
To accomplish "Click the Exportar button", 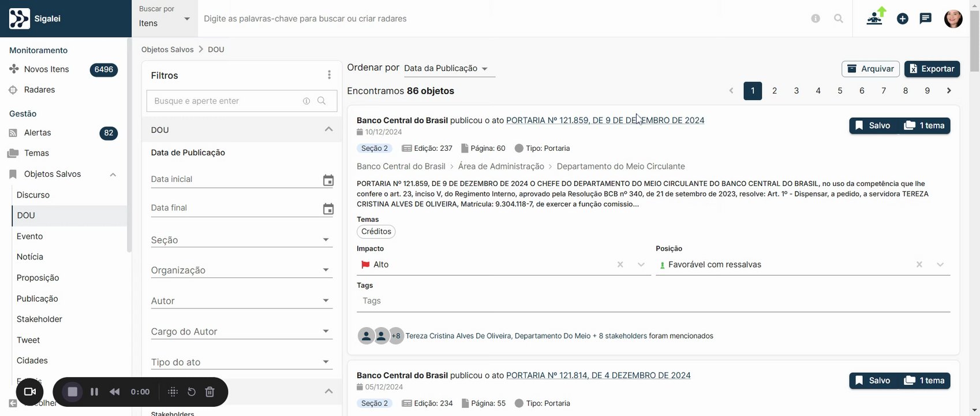I will click(x=932, y=69).
